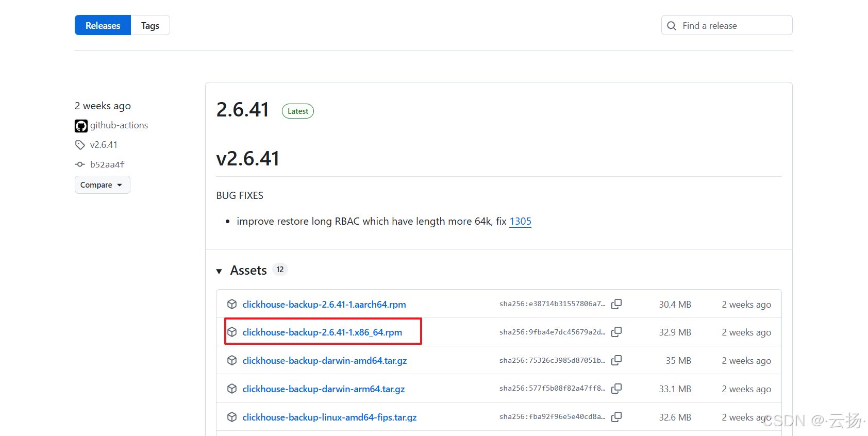Download clickhouse-backup-2.6.41-1.x86_64.rpm
This screenshot has width=868, height=436.
click(x=322, y=332)
